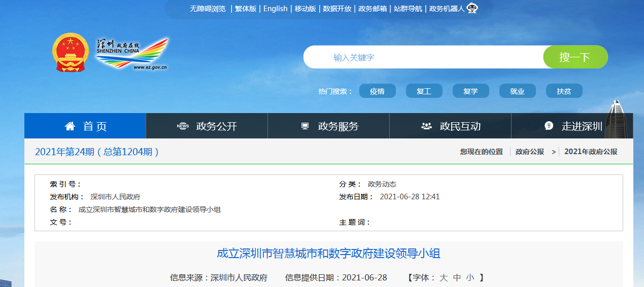Click the 索引号 label
This screenshot has width=644, height=287.
tap(65, 184)
